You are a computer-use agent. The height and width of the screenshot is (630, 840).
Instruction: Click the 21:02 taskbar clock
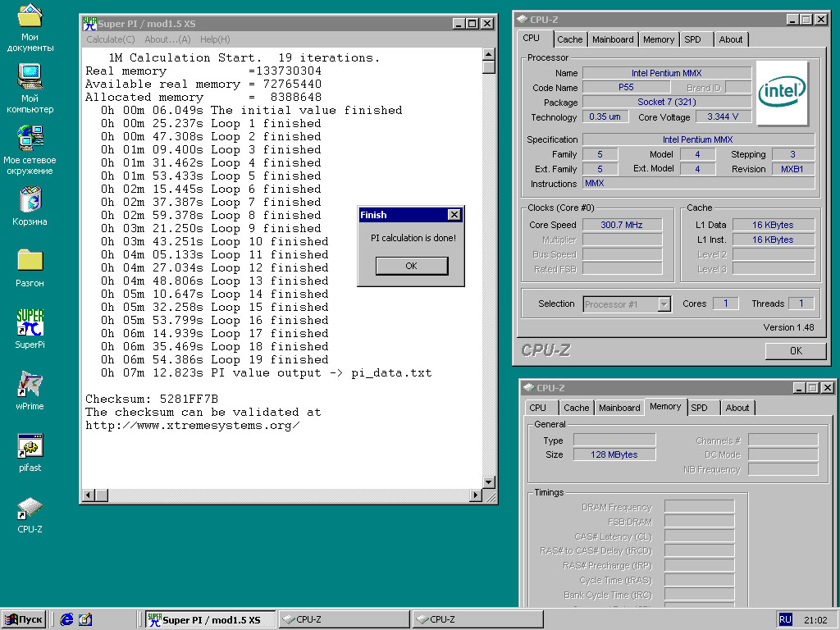pyautogui.click(x=815, y=620)
